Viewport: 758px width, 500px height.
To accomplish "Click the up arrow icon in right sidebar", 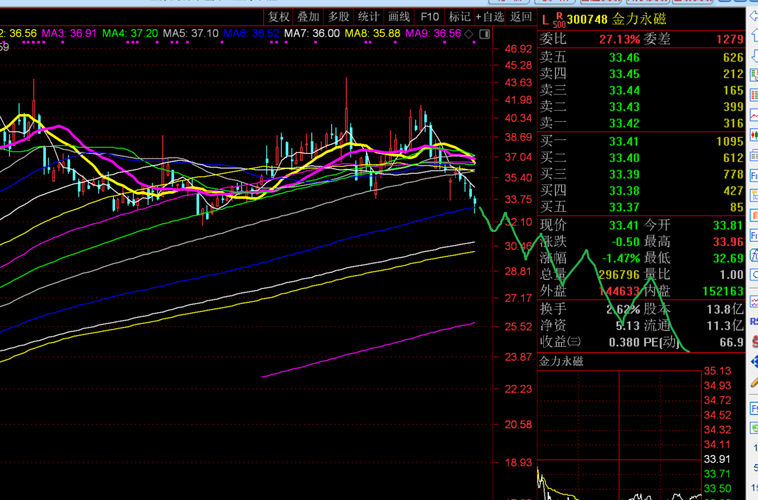I will (754, 35).
